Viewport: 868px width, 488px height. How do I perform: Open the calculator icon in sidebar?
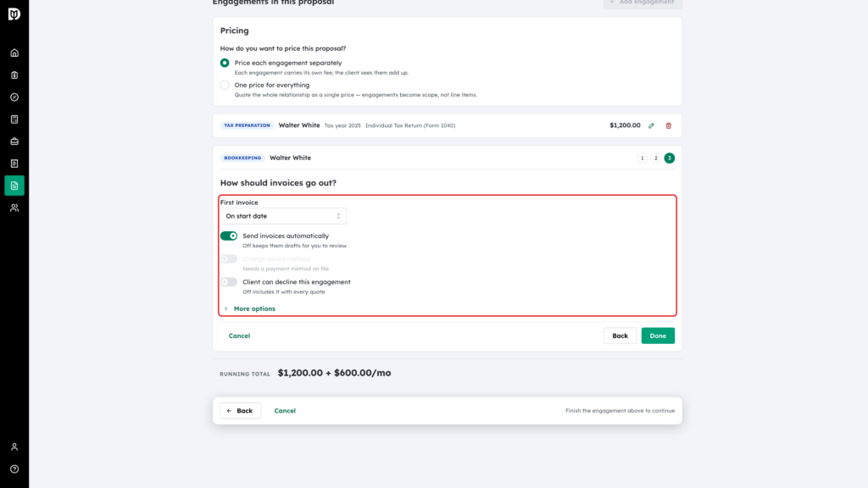click(x=14, y=119)
